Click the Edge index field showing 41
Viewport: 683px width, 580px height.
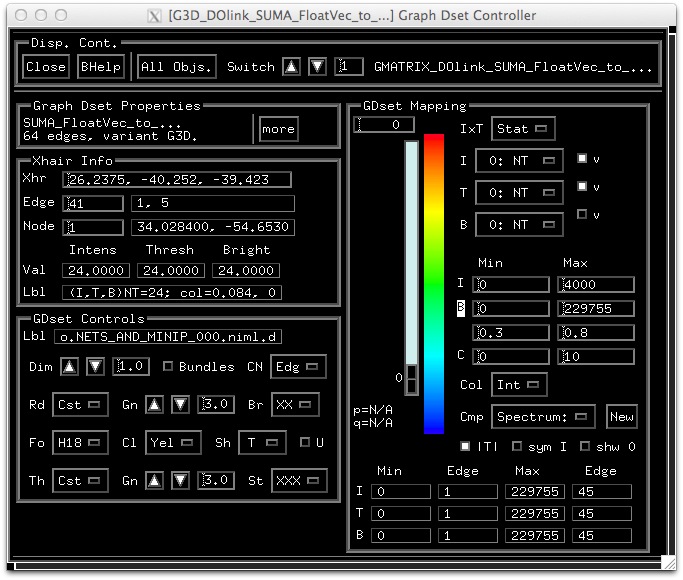coord(93,203)
